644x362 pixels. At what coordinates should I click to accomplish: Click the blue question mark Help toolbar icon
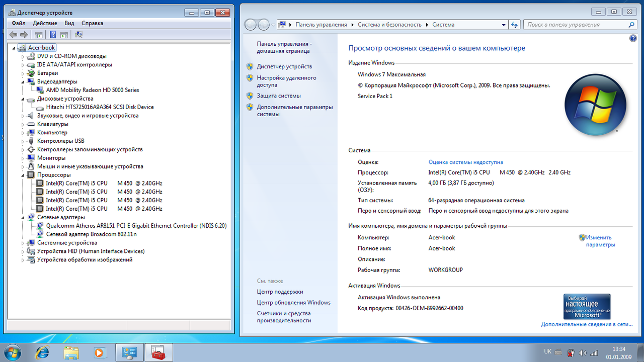[53, 35]
